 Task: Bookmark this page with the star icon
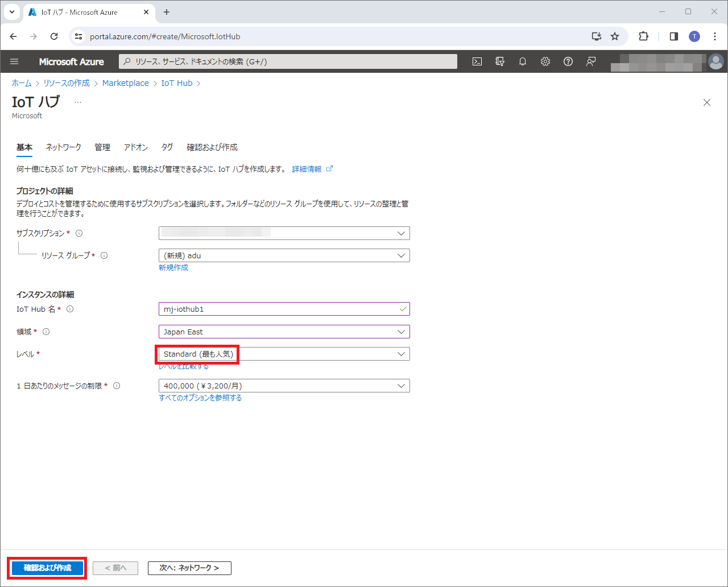[615, 36]
